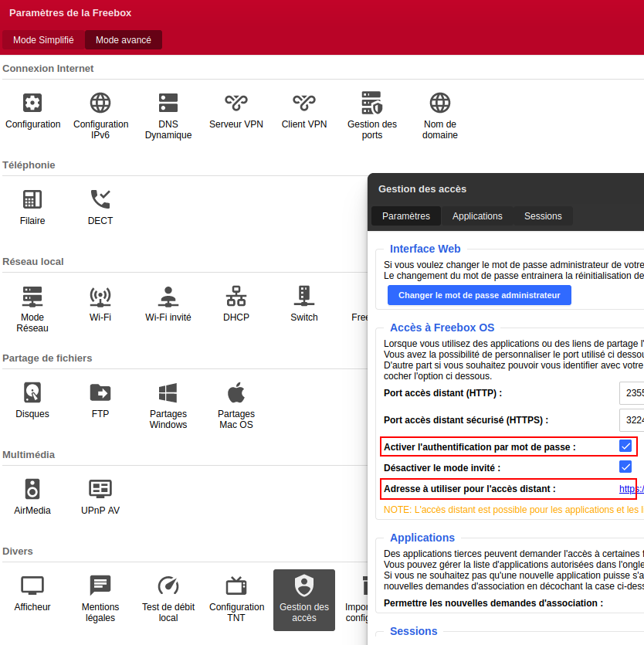Click the Port accès distant (HTTP) field
Image resolution: width=644 pixels, height=645 pixels.
(632, 393)
